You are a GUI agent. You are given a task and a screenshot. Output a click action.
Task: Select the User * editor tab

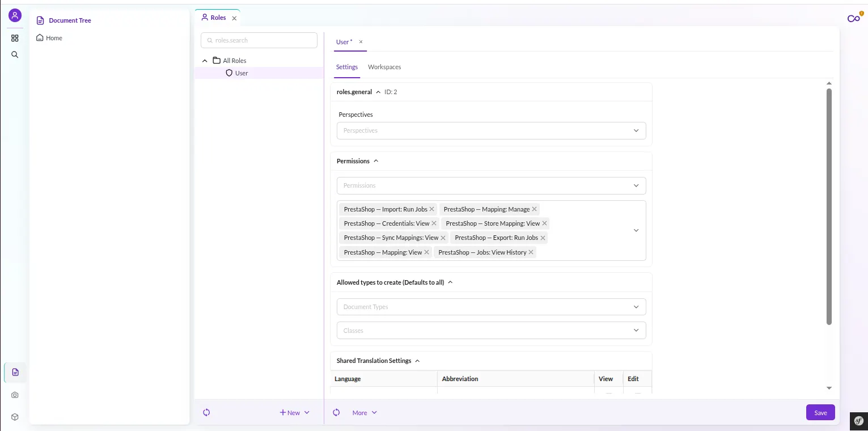[x=344, y=41]
